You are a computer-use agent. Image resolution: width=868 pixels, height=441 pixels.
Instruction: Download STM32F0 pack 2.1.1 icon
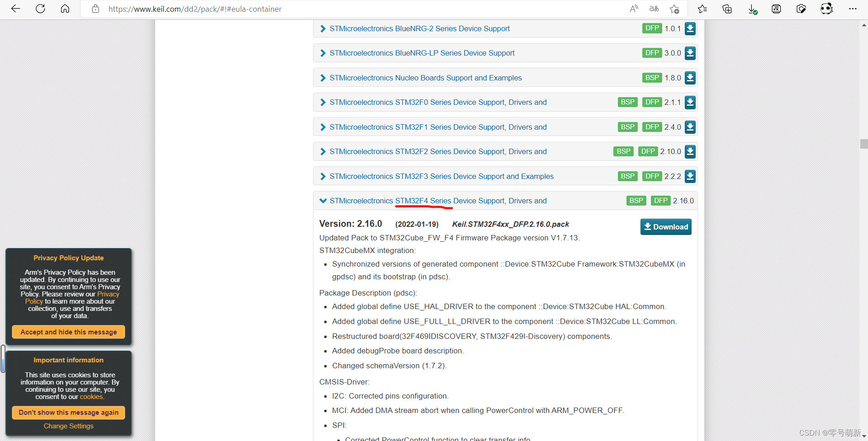click(690, 102)
